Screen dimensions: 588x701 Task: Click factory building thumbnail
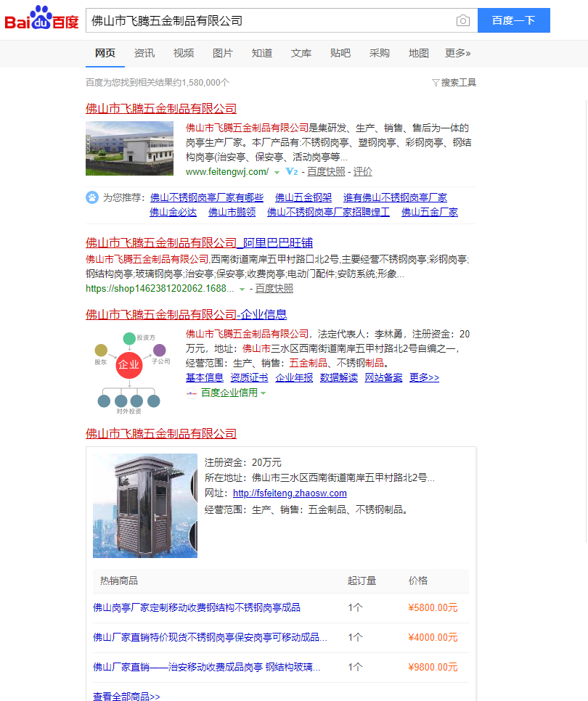coord(130,149)
